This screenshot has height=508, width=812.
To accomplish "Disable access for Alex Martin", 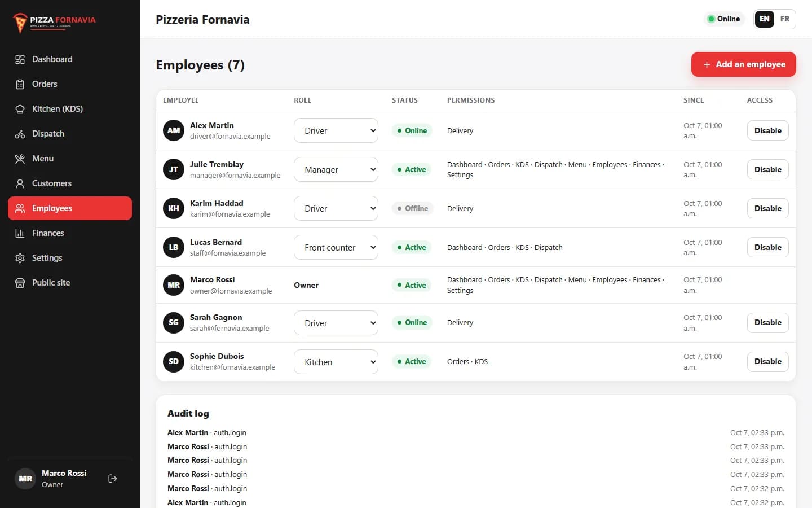I will pyautogui.click(x=767, y=130).
